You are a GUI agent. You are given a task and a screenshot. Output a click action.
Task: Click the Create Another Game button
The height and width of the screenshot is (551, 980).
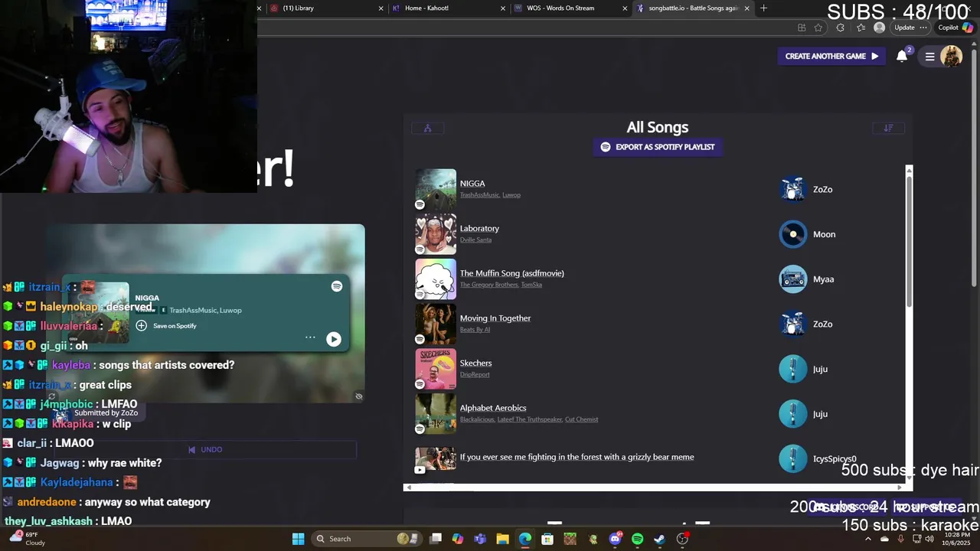pyautogui.click(x=831, y=56)
